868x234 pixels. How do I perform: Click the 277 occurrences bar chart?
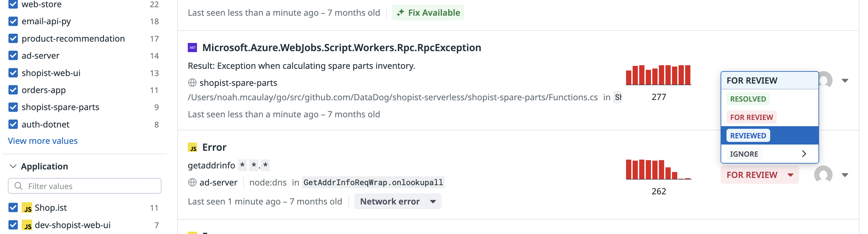pyautogui.click(x=659, y=75)
